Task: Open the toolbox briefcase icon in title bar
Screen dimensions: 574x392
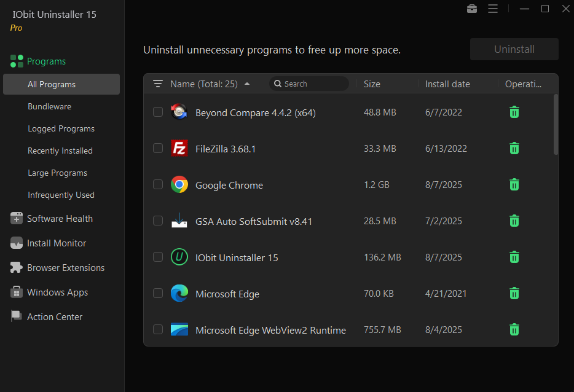Action: coord(472,9)
